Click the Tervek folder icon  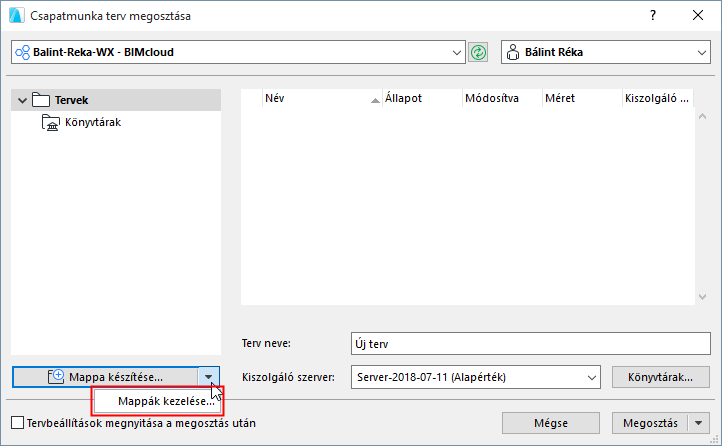tap(41, 100)
